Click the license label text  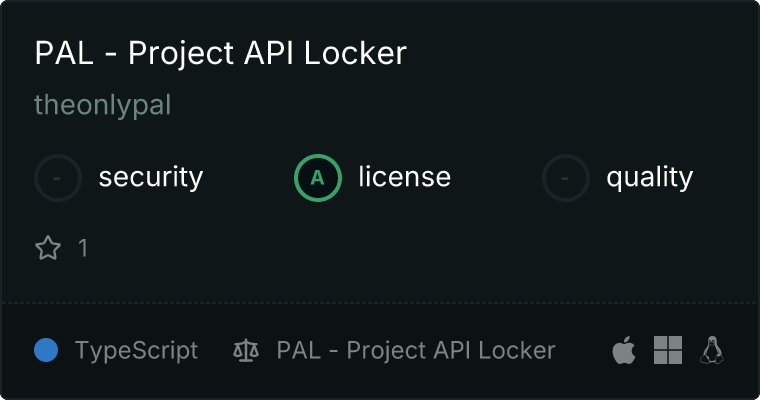tap(404, 178)
